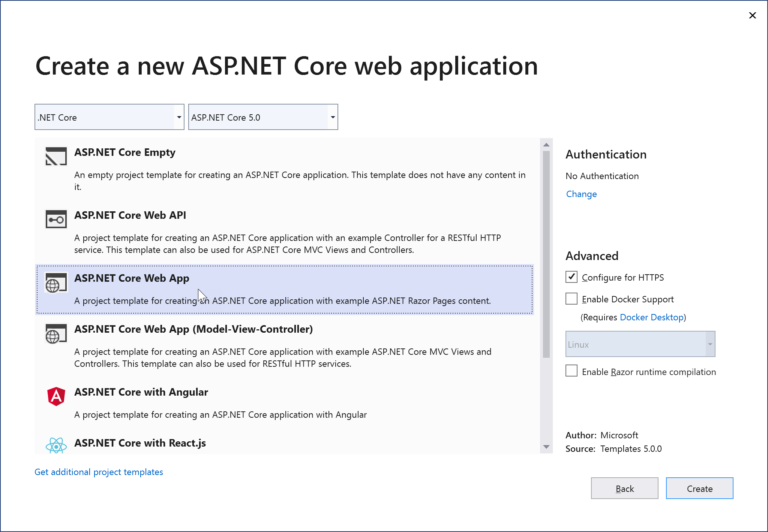The image size is (768, 532).
Task: Click the Create button
Action: coord(699,488)
